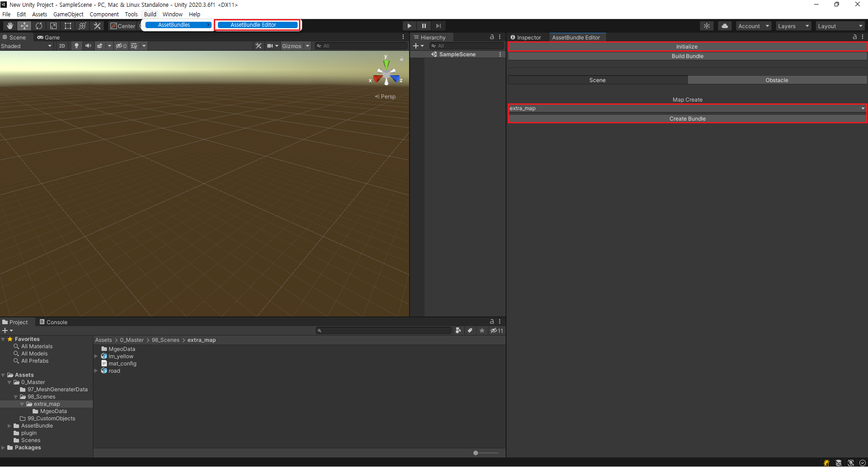This screenshot has height=467, width=868.
Task: Expand the AssetBundle folder in project tree
Action: (10, 426)
